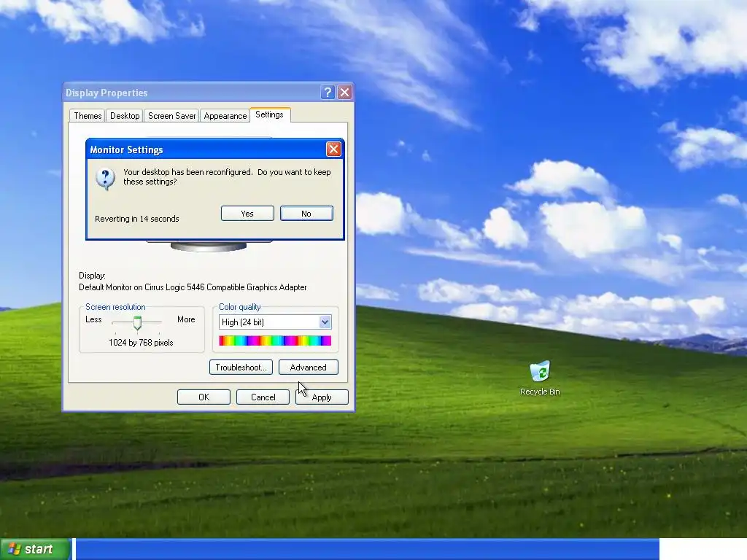
Task: Click Cancel in Display Properties
Action: 263,397
